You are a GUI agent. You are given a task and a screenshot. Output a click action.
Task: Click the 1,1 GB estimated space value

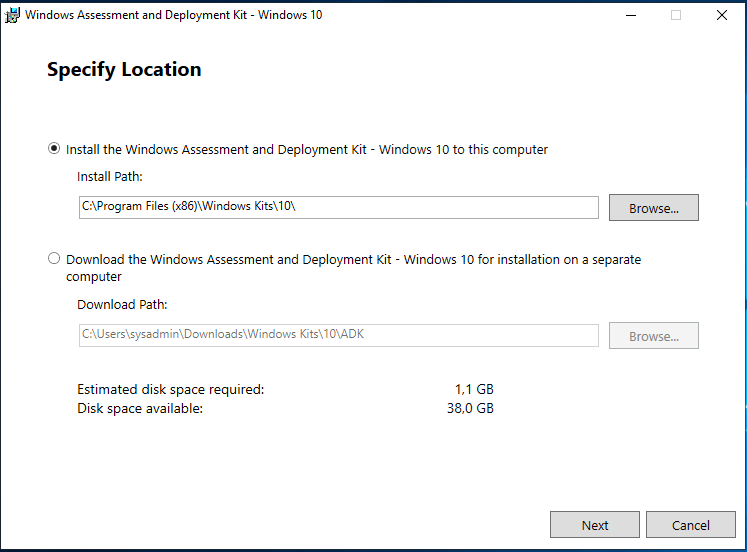click(x=474, y=389)
